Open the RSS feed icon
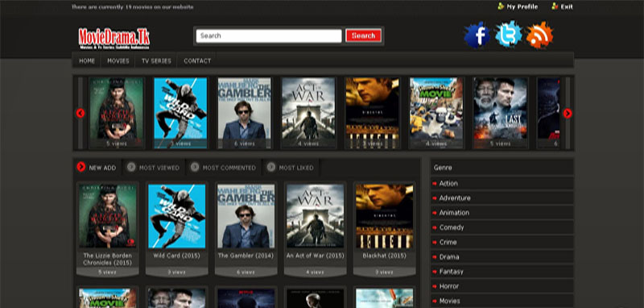644x308 pixels. click(x=539, y=35)
